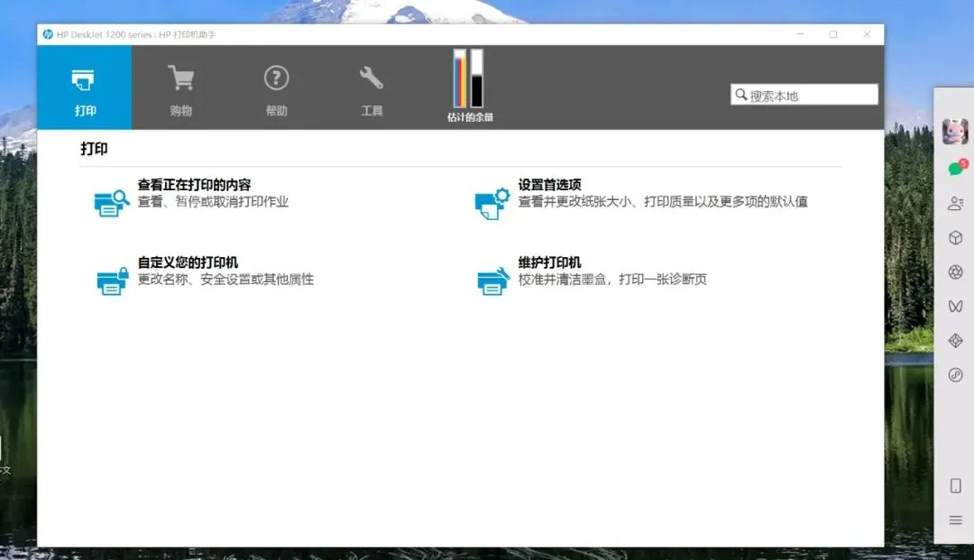
Task: Click the 估计的余量 ink level gauge
Action: pyautogui.click(x=470, y=86)
